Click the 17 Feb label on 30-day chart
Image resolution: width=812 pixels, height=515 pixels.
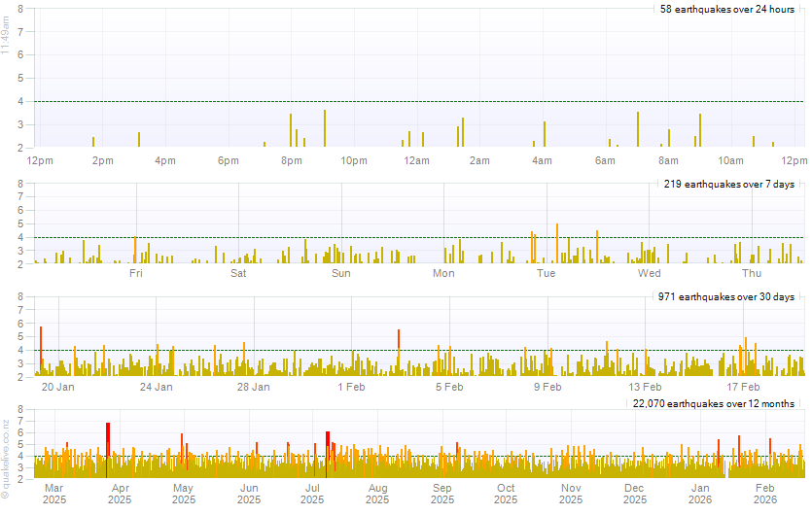point(744,387)
